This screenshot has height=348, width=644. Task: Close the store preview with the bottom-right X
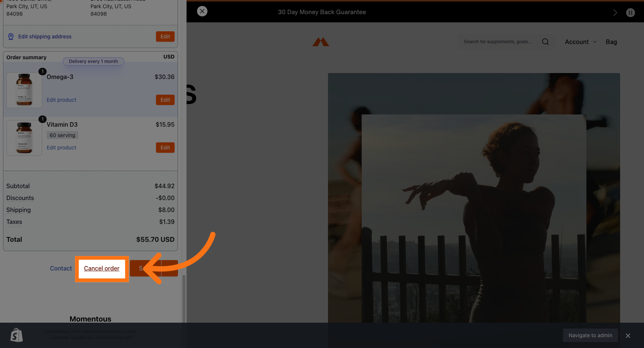628,335
